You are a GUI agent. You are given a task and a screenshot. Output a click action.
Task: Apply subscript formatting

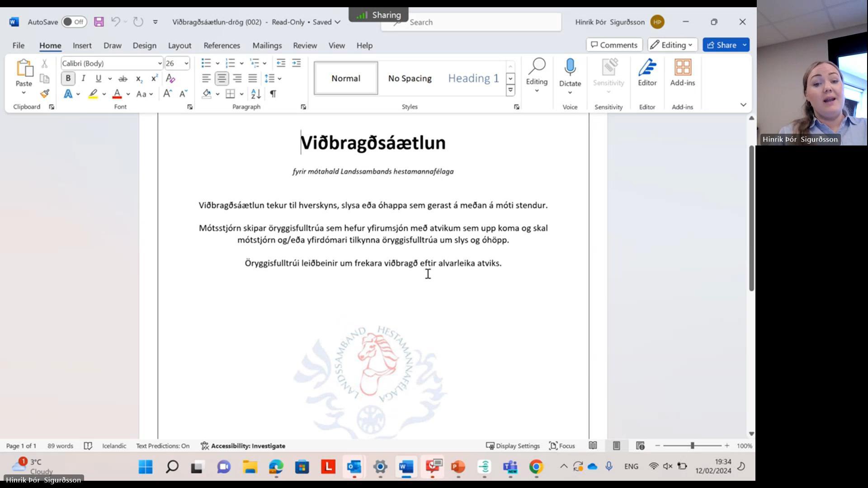(x=139, y=79)
